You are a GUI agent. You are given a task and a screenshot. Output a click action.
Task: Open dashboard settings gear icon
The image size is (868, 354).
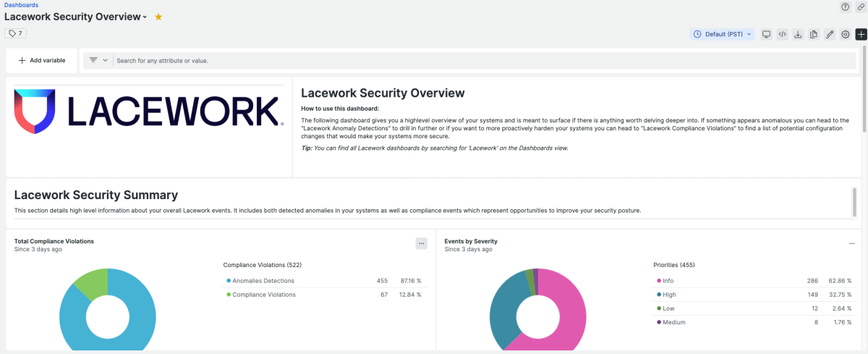pos(845,34)
